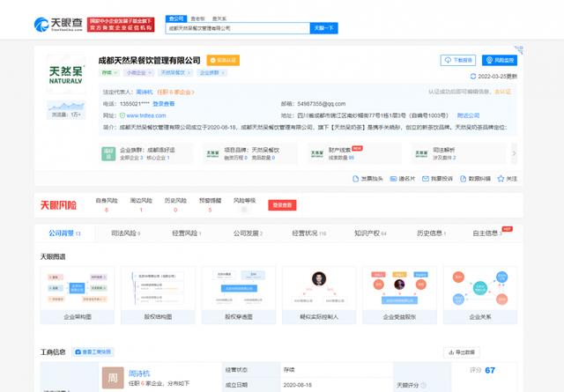564x392 pixels.
Task: Switch to the 经营状况 tab
Action: coord(308,233)
